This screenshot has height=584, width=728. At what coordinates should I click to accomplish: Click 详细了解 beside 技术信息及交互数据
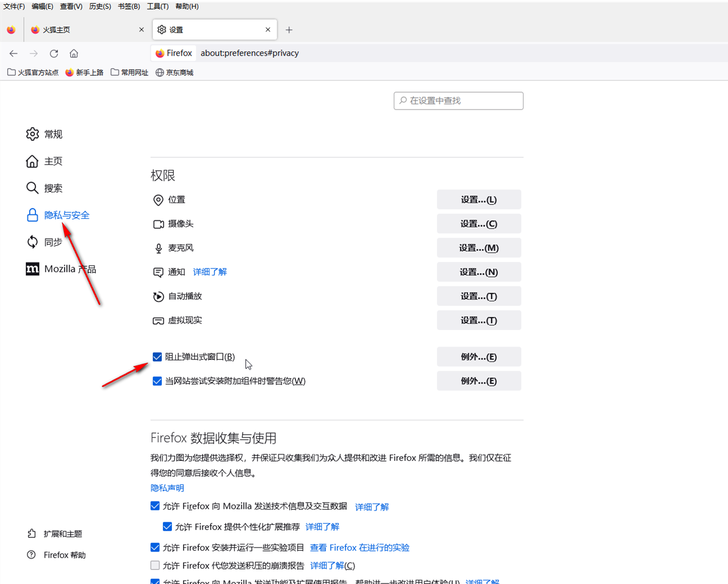372,507
